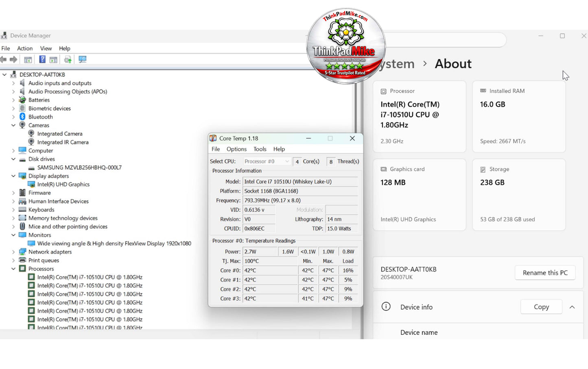
Task: Click the Core #0 load value 16%
Action: click(x=348, y=270)
